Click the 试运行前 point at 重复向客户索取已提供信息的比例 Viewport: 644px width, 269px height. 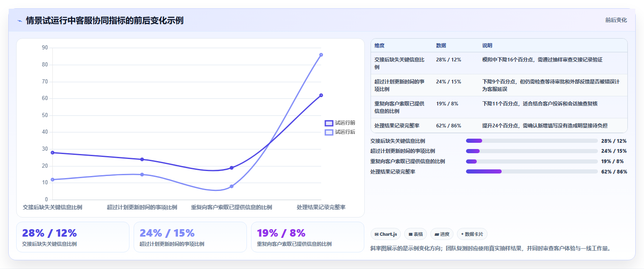pos(232,168)
